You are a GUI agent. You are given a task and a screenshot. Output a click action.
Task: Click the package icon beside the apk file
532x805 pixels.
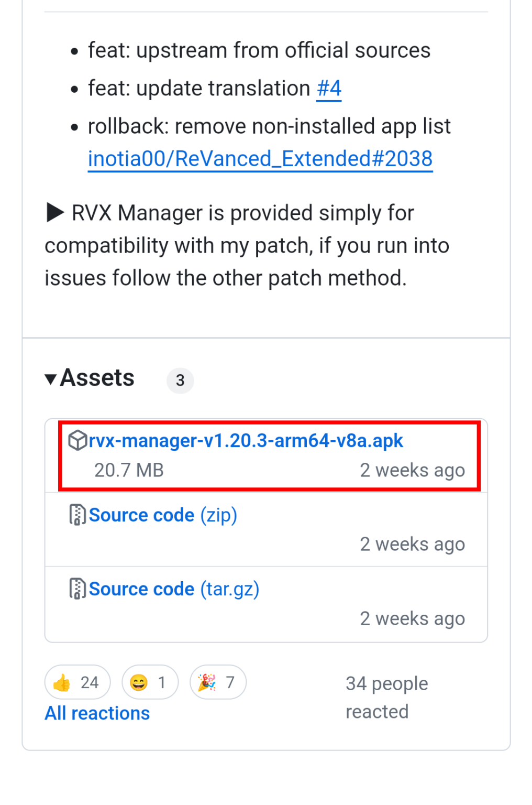tap(77, 440)
